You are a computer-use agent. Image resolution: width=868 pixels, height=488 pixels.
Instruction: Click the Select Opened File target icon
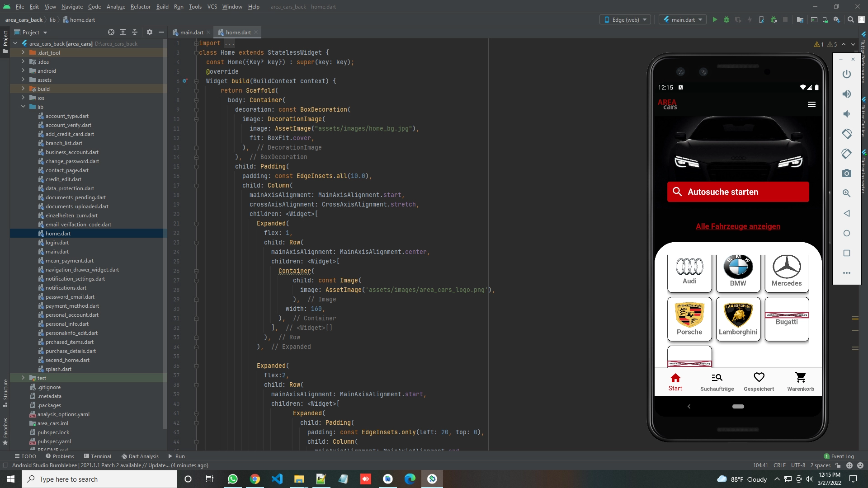(111, 33)
